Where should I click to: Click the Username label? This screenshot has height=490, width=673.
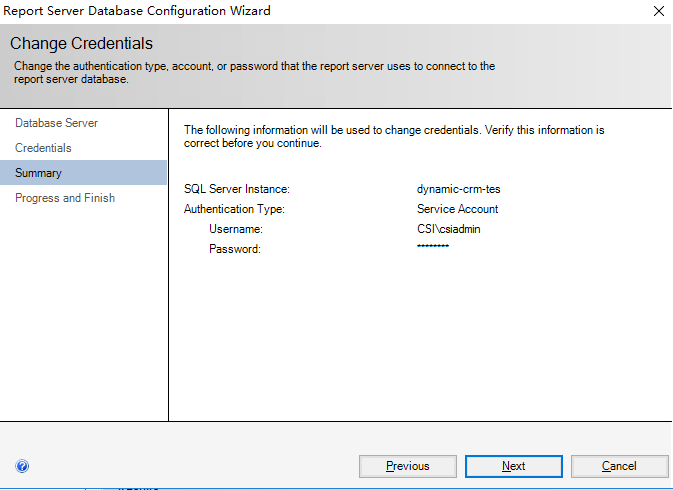pos(235,229)
